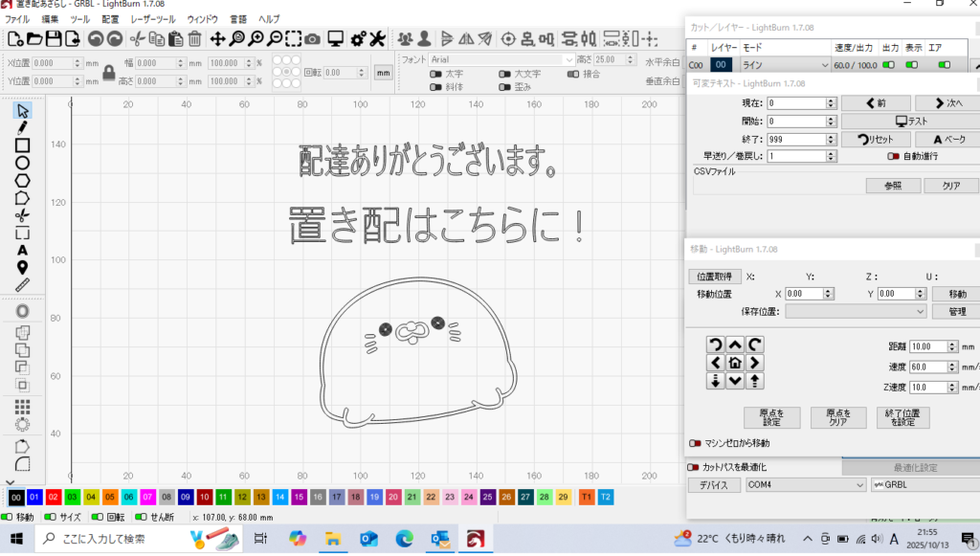Enable 自動進行 auto advance toggle
980x556 pixels.
click(893, 156)
